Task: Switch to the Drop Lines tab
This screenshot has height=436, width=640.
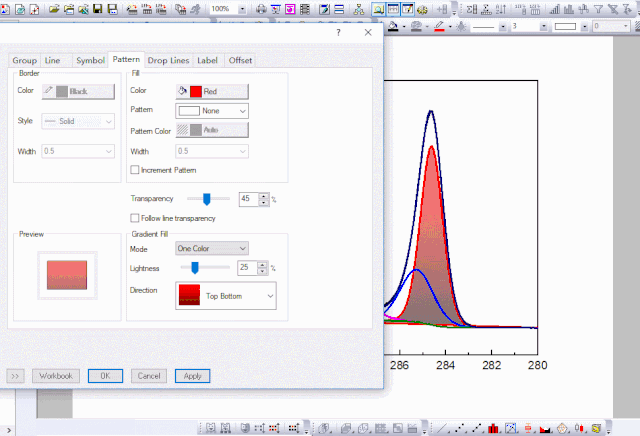Action: (x=168, y=60)
